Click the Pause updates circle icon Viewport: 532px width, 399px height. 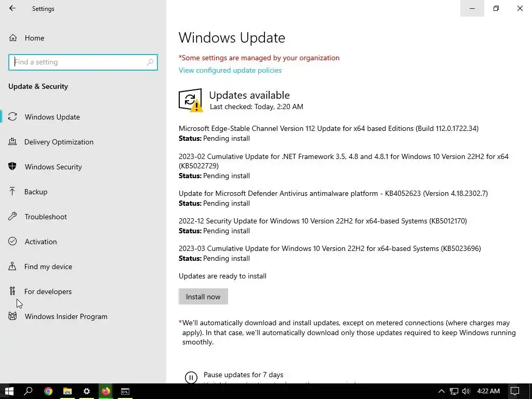(191, 377)
